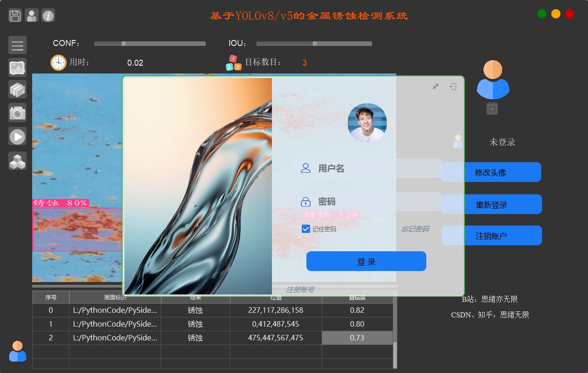
Task: Select the 序号 cell of row 0
Action: pos(51,310)
